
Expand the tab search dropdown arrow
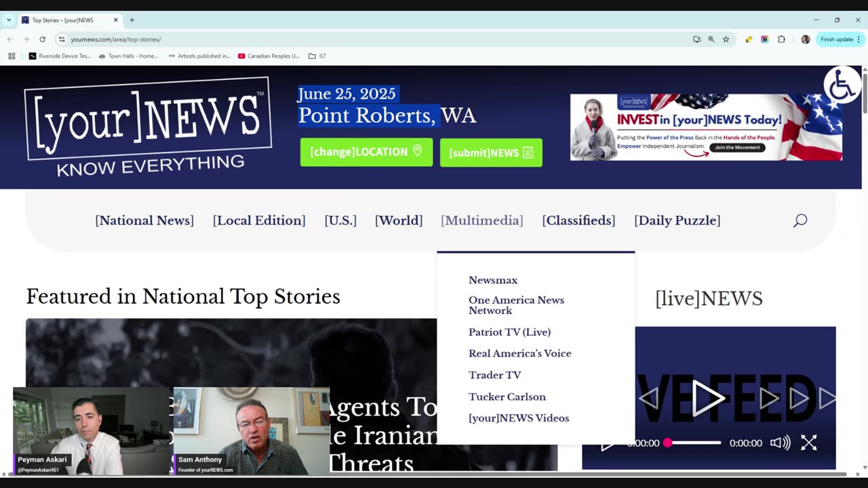(9, 20)
